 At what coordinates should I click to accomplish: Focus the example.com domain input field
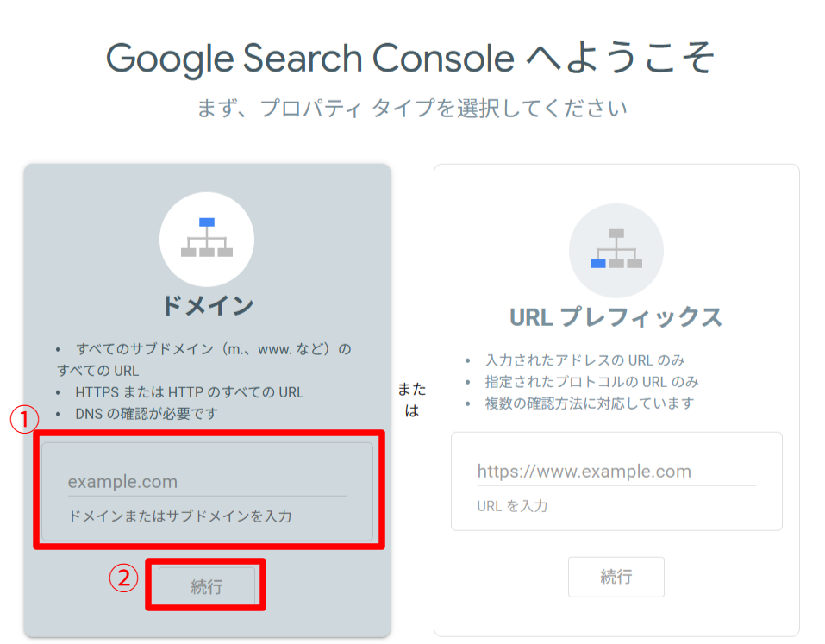[207, 482]
